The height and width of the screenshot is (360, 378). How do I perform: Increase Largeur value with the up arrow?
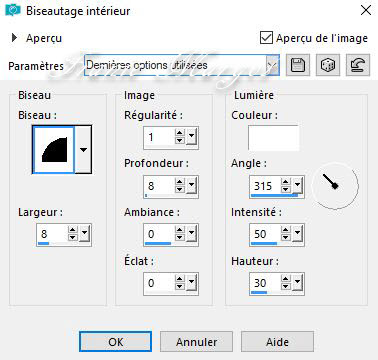pyautogui.click(x=73, y=230)
